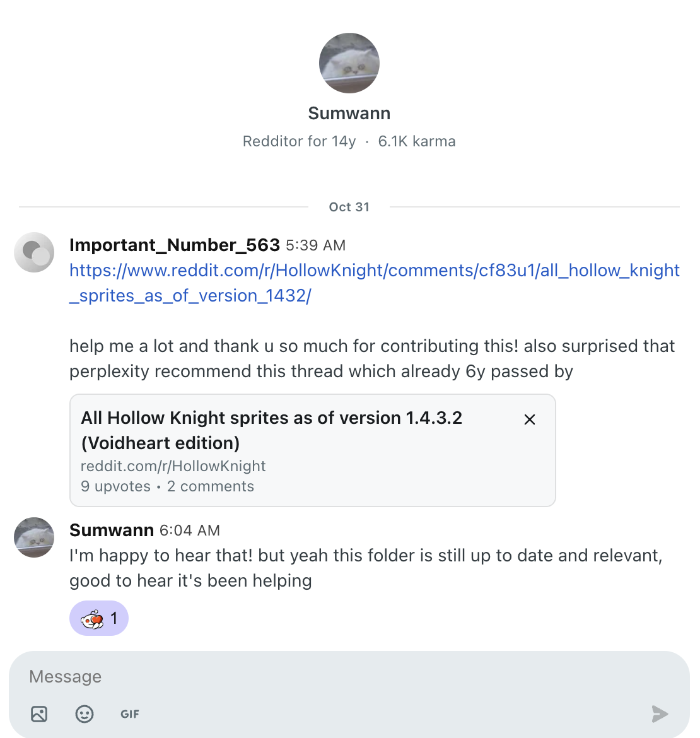Click the send message arrow icon
700x738 pixels.
coord(660,714)
